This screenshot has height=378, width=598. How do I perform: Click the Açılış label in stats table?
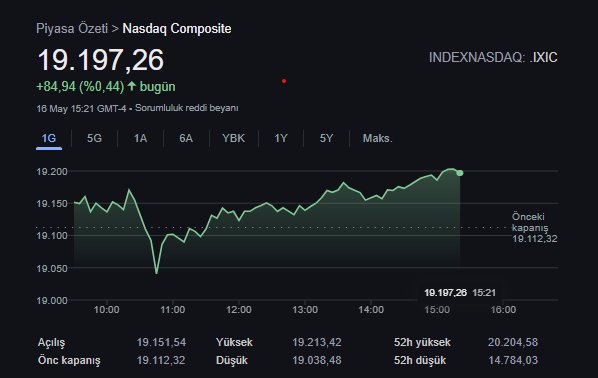51,343
